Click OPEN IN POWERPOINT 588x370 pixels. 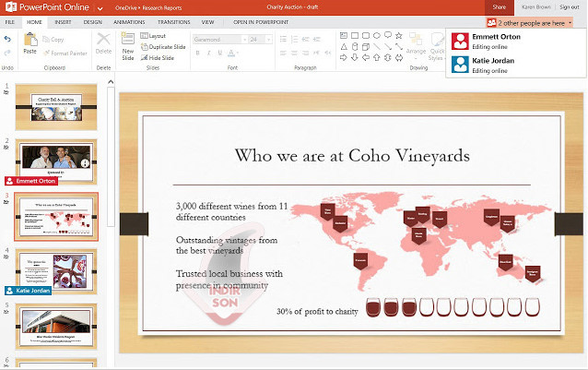[x=261, y=22]
